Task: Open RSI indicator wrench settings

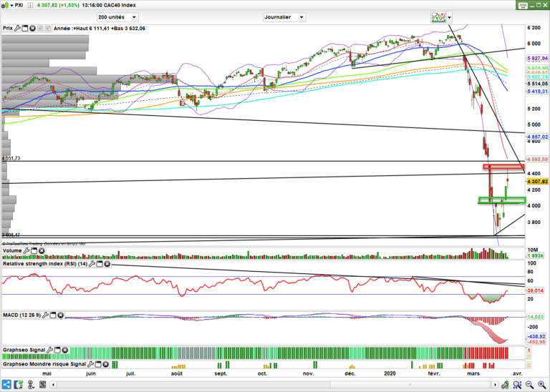Action: click(x=90, y=264)
